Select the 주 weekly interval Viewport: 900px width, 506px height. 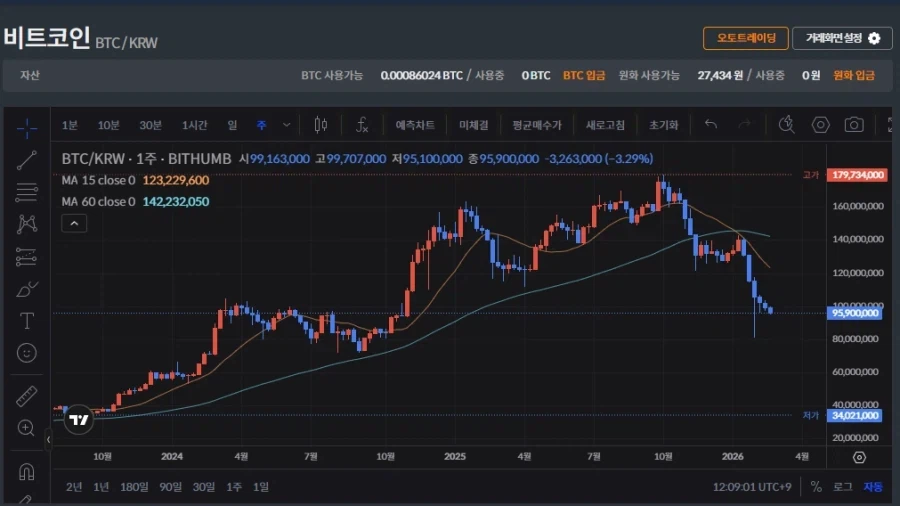(262, 124)
